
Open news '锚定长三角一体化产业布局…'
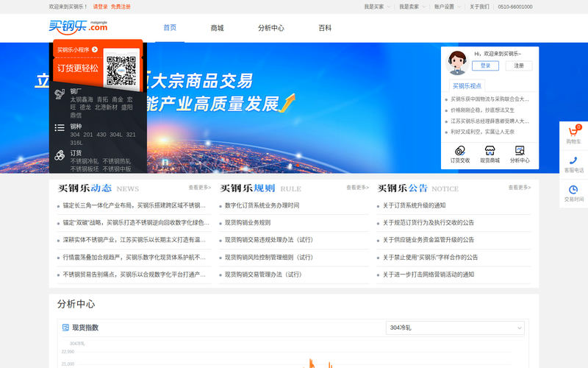[135, 205]
